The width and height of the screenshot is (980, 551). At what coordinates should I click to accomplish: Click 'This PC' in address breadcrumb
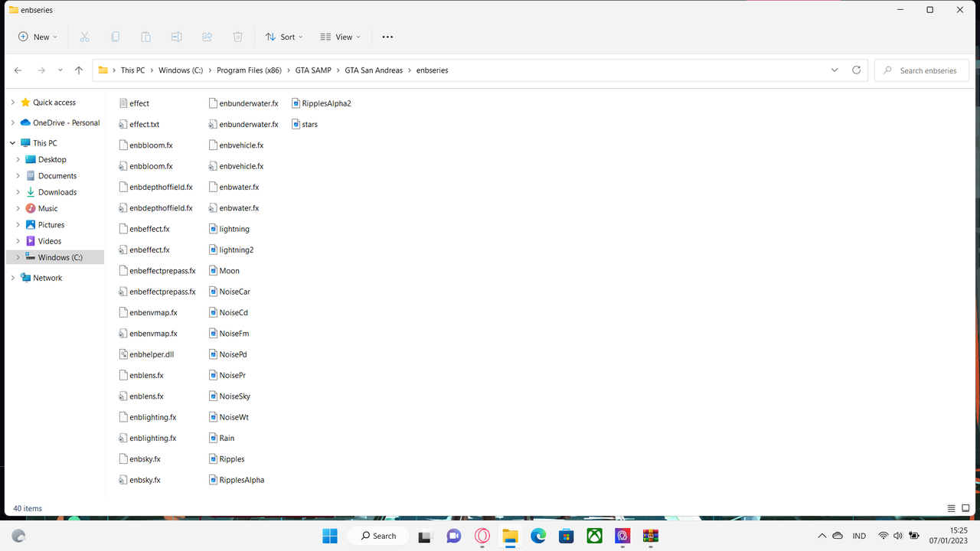click(x=132, y=70)
